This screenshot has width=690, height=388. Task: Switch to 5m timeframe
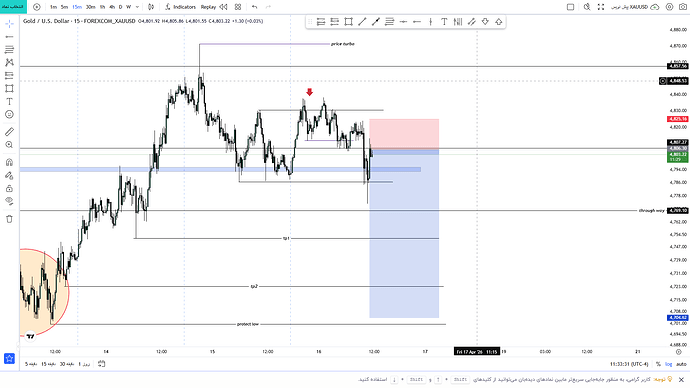tap(65, 7)
